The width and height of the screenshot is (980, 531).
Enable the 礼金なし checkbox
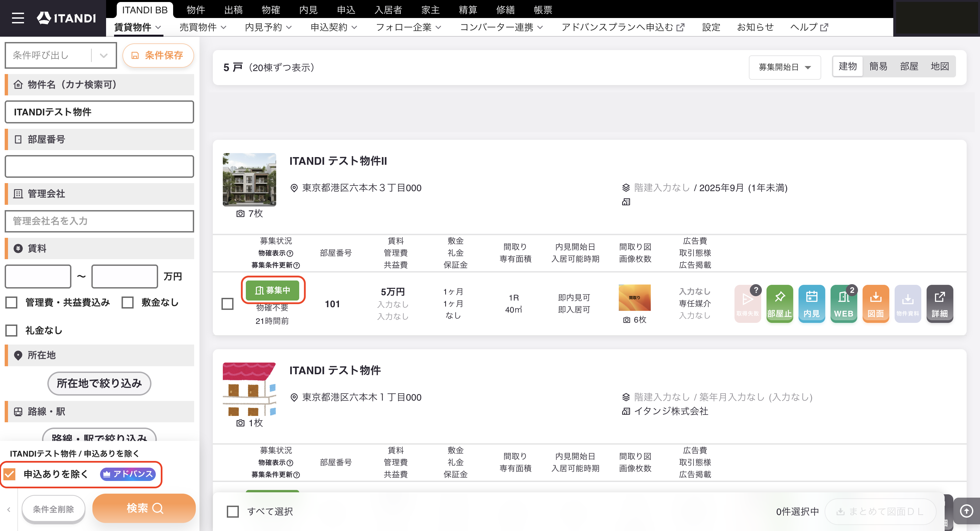click(11, 330)
